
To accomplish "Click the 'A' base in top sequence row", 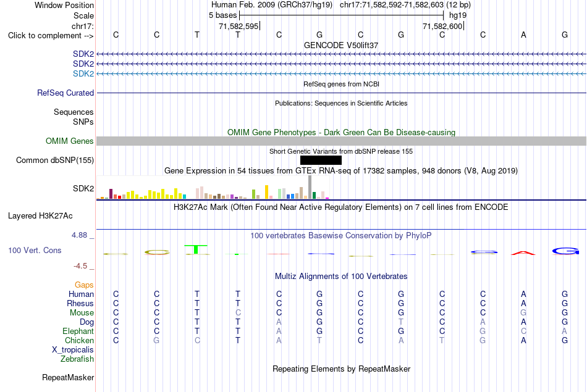I will (x=524, y=35).
